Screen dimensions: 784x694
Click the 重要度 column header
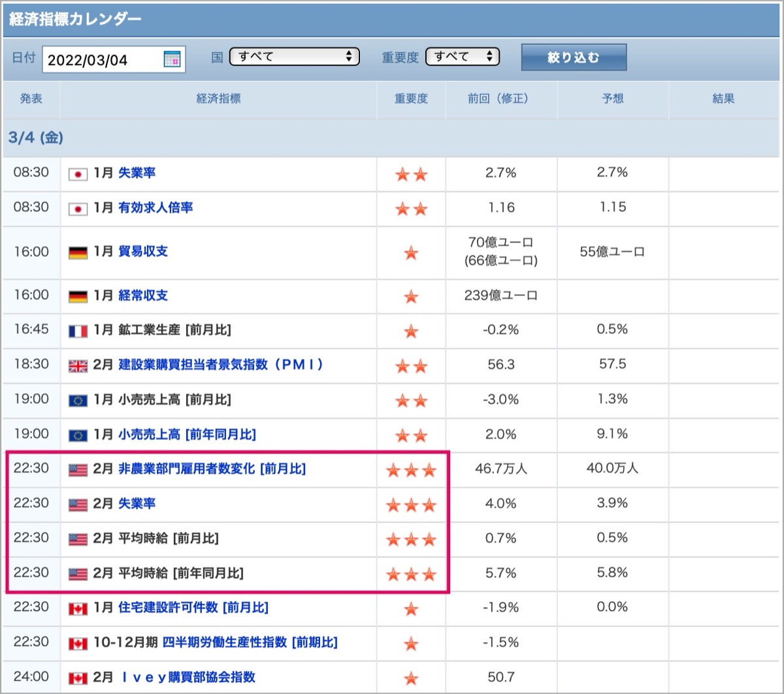tap(411, 99)
